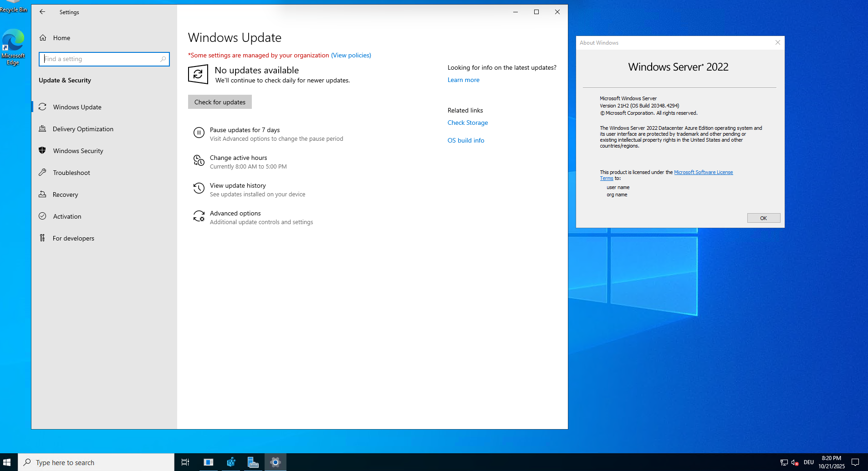Go to Recovery settings page
868x471 pixels.
[x=65, y=195]
